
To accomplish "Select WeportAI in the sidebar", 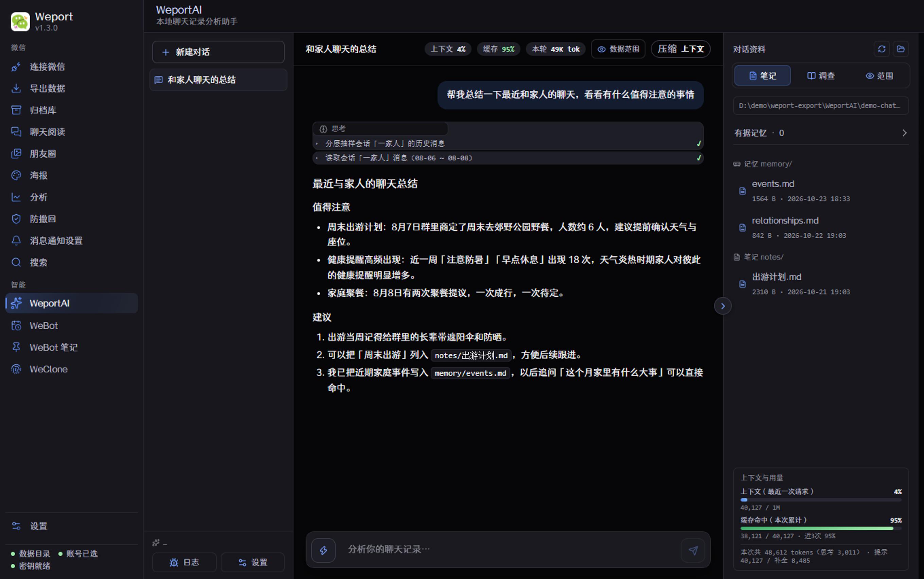I will click(72, 303).
